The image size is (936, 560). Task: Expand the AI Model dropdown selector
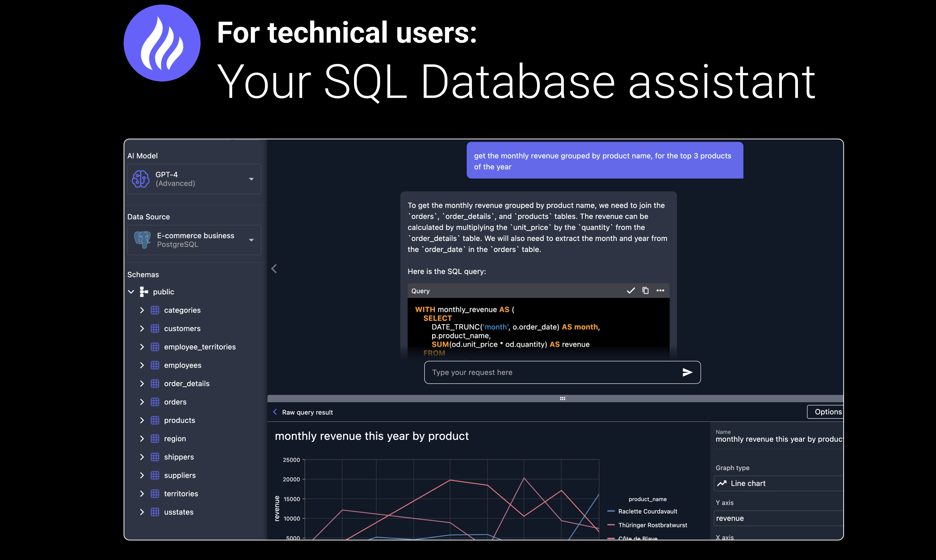(252, 179)
